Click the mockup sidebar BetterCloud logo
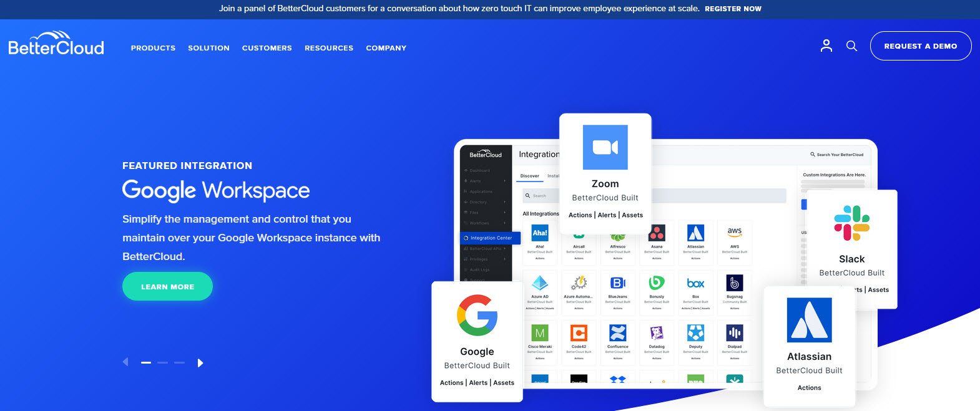 click(x=486, y=153)
